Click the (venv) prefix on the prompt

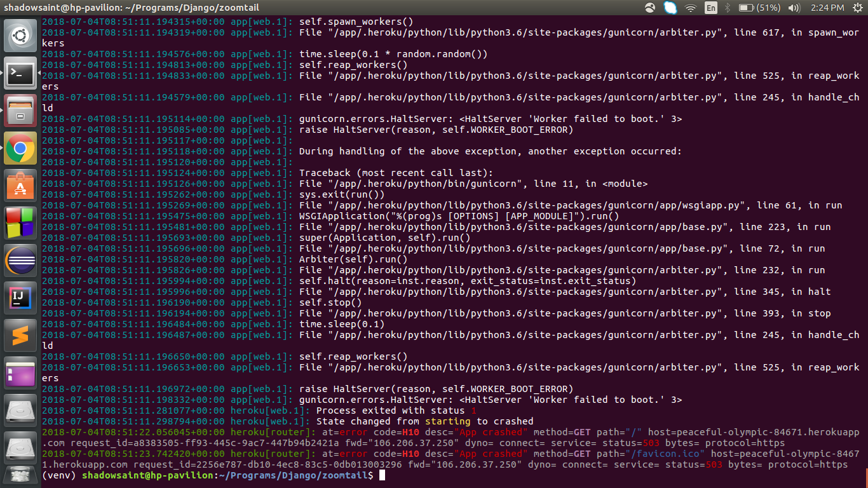[x=58, y=475]
